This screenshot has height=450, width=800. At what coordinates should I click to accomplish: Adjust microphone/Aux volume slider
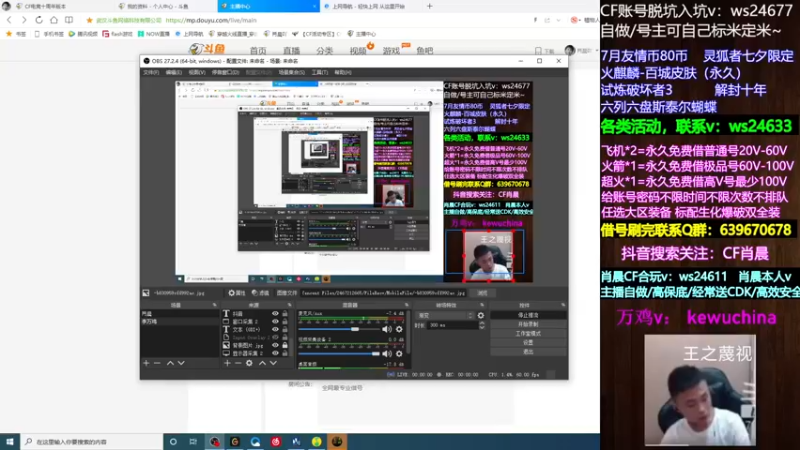(x=340, y=330)
